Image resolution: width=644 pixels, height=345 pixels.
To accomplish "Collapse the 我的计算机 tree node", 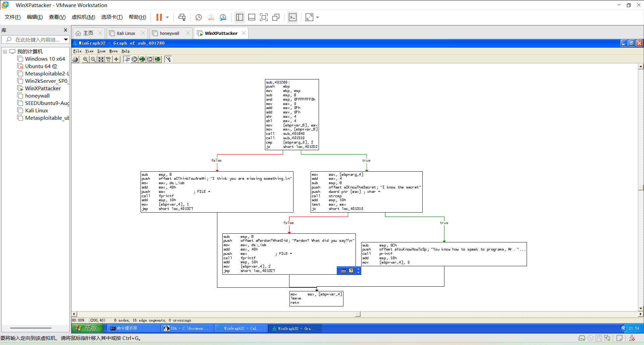I will point(5,52).
